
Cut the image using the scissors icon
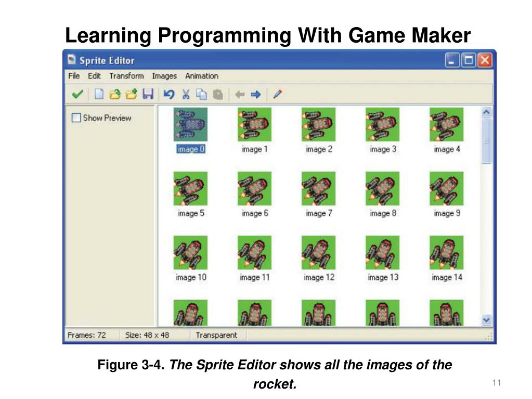pos(186,94)
